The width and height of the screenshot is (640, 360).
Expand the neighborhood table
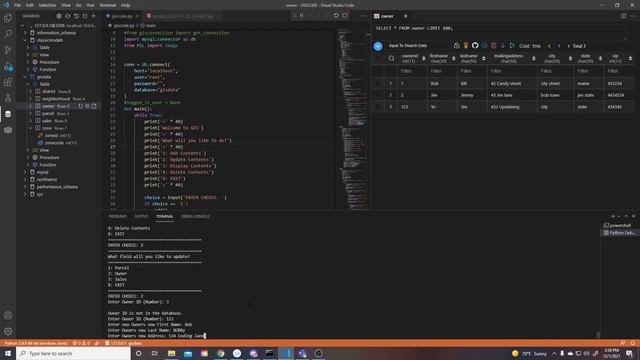(31, 99)
